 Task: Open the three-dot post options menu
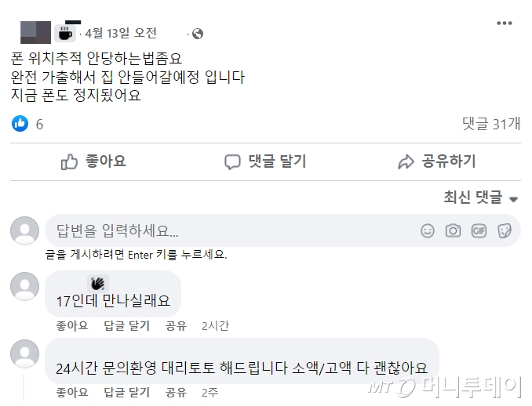[x=504, y=24]
